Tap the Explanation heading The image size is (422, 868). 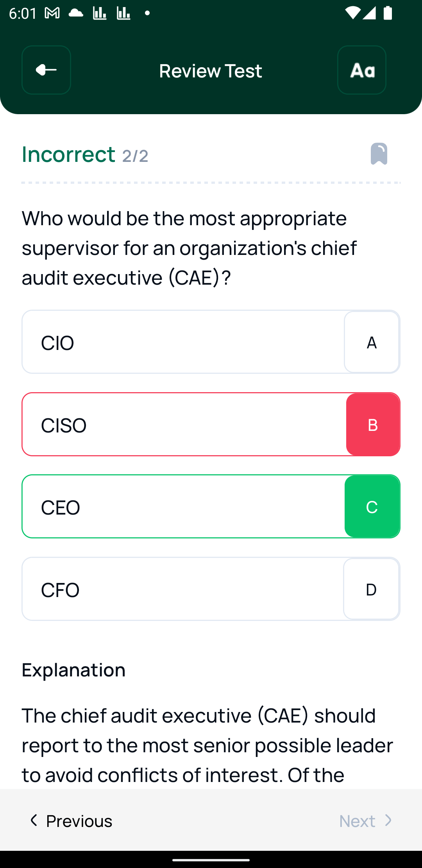[x=73, y=670]
